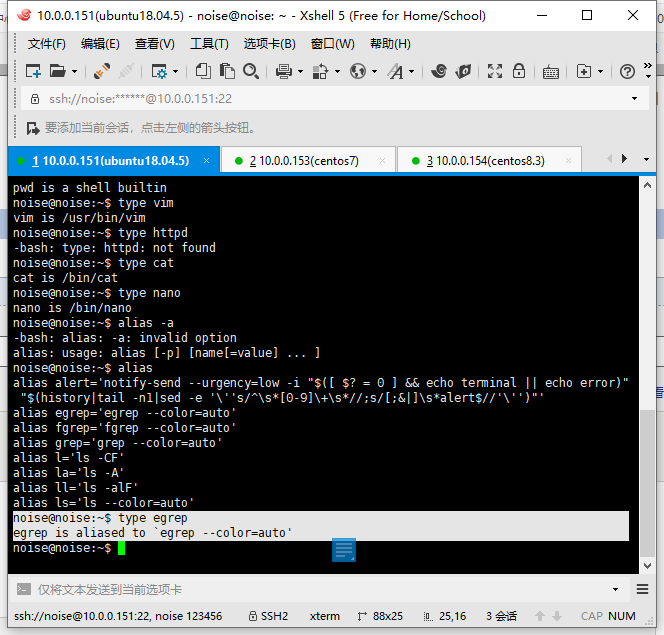Click the status bar down arrow icon

557,616
